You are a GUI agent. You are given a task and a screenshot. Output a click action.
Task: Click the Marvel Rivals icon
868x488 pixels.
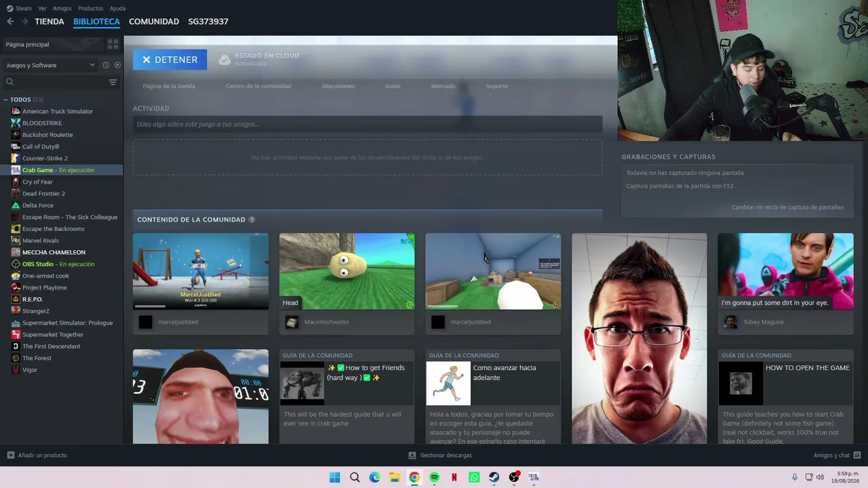pyautogui.click(x=16, y=241)
